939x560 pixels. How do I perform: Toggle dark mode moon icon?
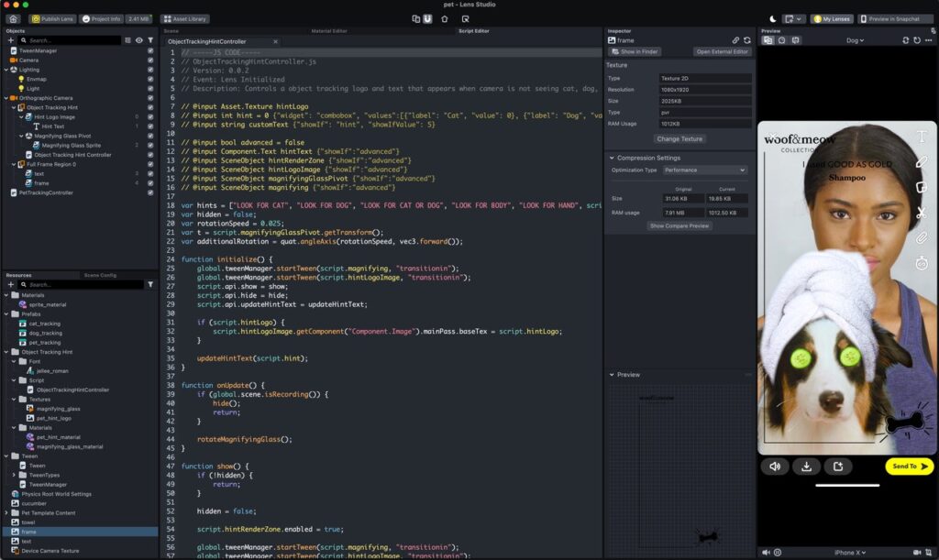point(772,18)
